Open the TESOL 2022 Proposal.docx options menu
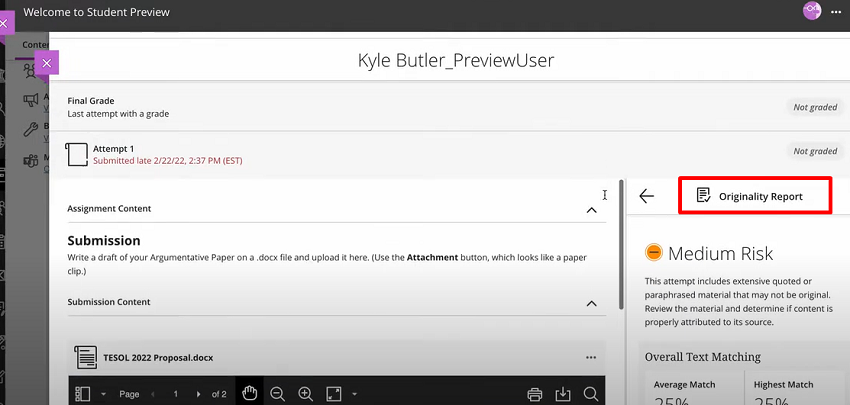The height and width of the screenshot is (405, 850). click(591, 357)
